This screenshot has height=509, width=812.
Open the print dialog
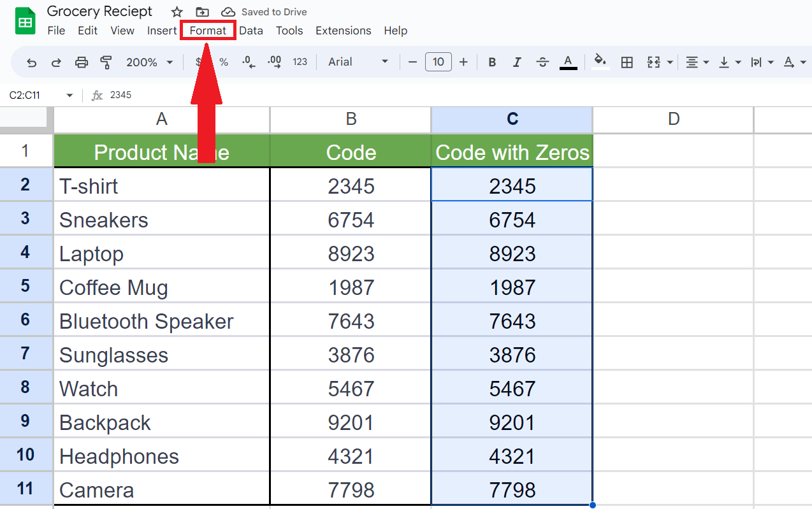(81, 62)
